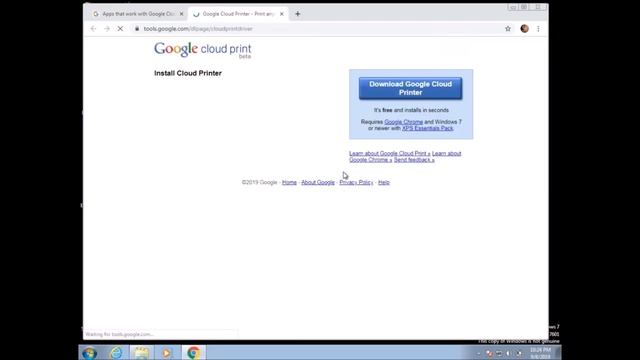Launch Internet Explorer from the taskbar
The image size is (640, 360).
click(x=116, y=353)
